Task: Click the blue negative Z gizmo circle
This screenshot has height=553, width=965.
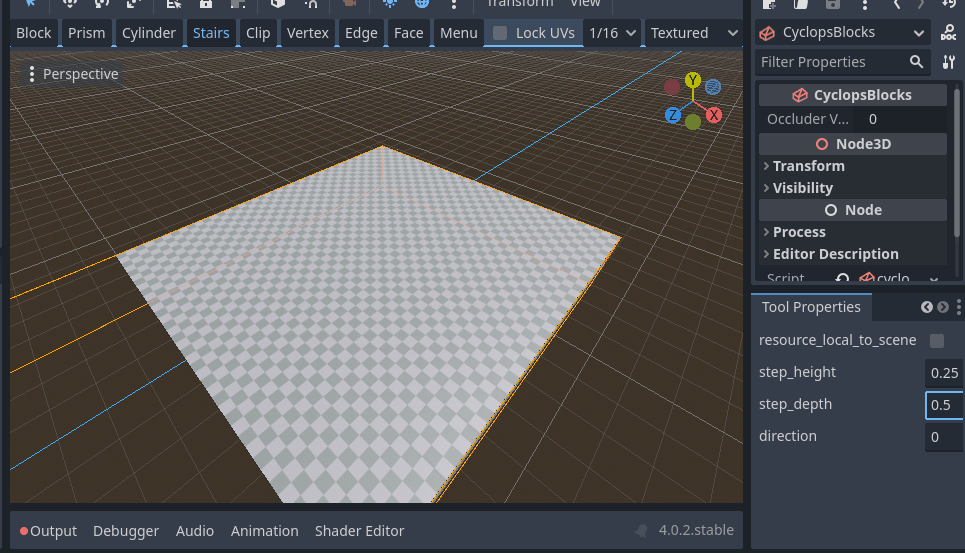Action: [x=713, y=87]
